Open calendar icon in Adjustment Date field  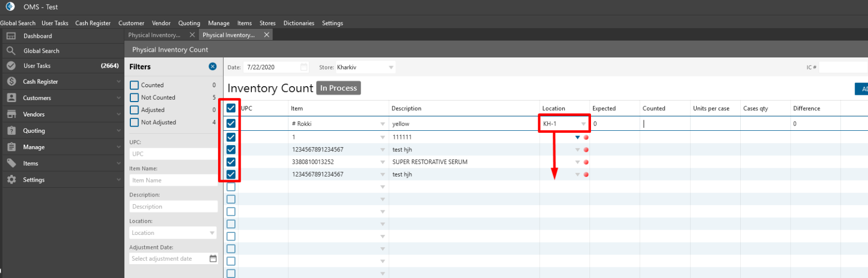213,259
